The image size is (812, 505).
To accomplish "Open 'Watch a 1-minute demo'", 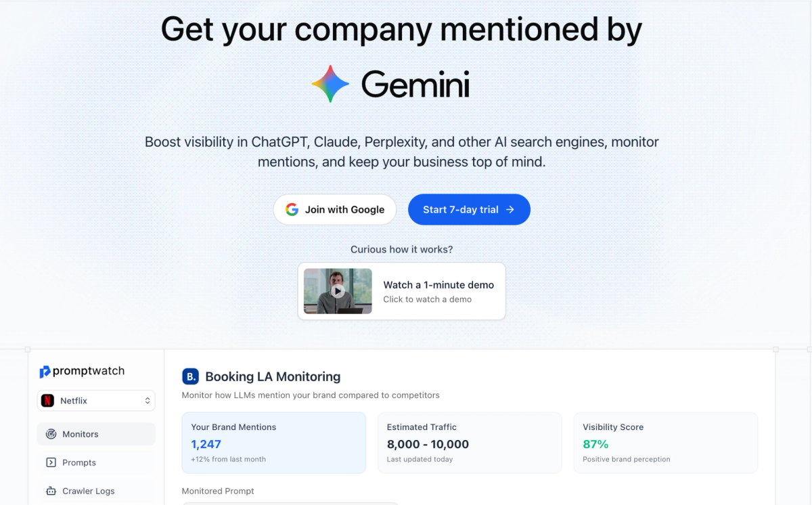I will tap(439, 284).
